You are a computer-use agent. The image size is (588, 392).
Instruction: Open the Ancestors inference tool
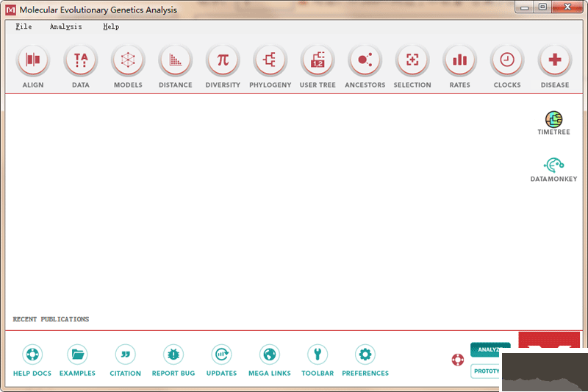365,60
